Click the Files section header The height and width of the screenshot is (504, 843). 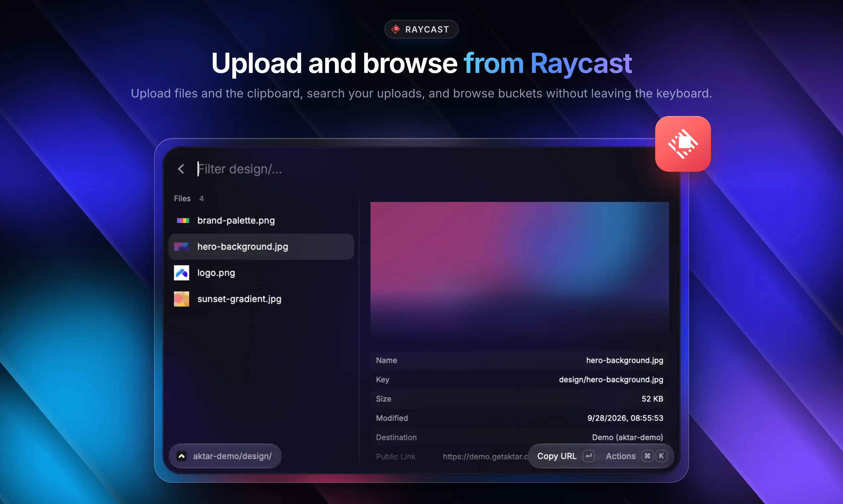click(182, 198)
